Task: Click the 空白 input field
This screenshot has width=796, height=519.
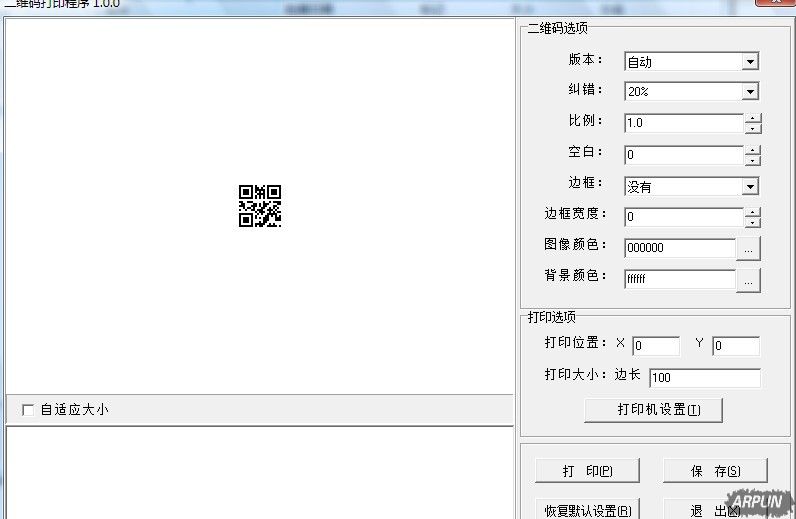Action: 684,154
